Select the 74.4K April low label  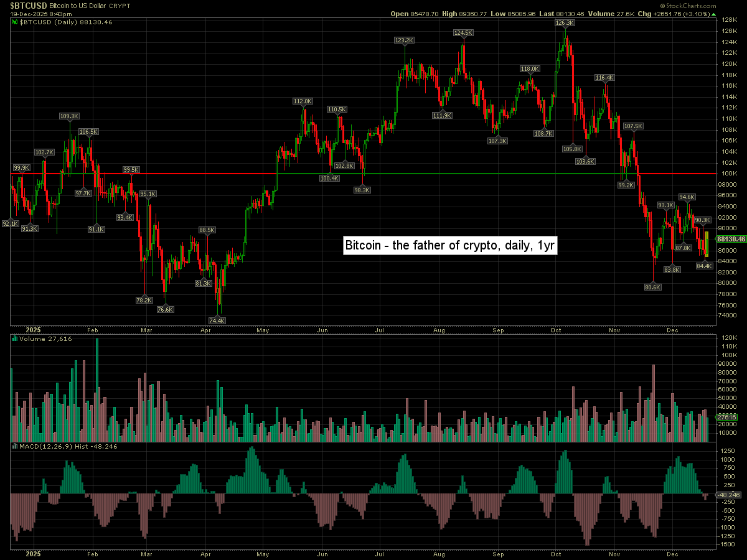tap(217, 320)
